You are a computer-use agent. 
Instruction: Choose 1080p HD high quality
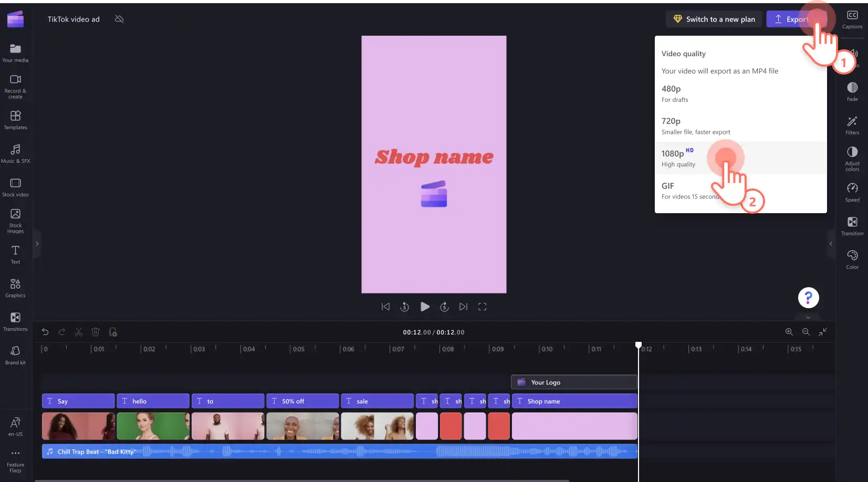(x=740, y=158)
